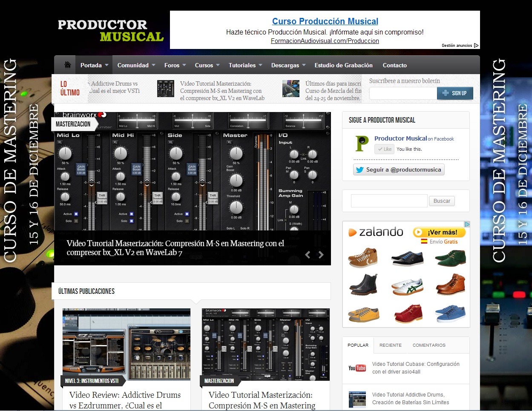Toggle the Facebook Like button
Viewport: 532px width, 411px height.
[384, 149]
